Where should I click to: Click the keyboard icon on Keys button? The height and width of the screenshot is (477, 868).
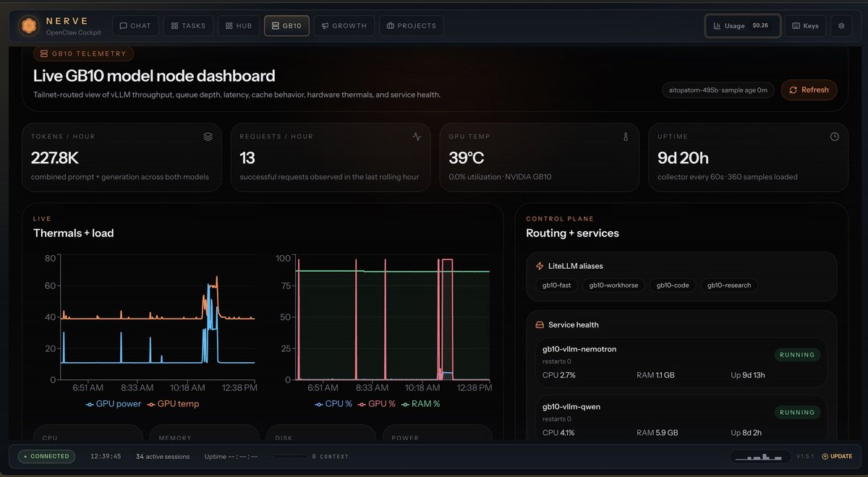click(x=796, y=26)
